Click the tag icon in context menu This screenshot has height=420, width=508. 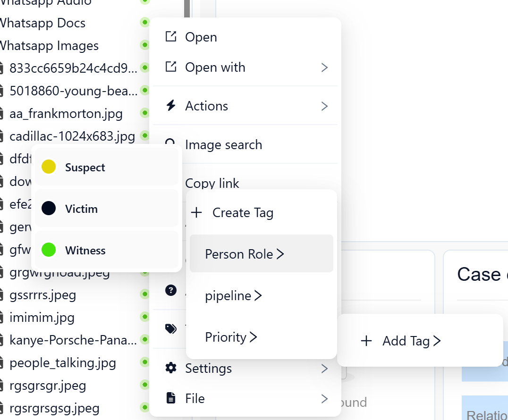[170, 329]
